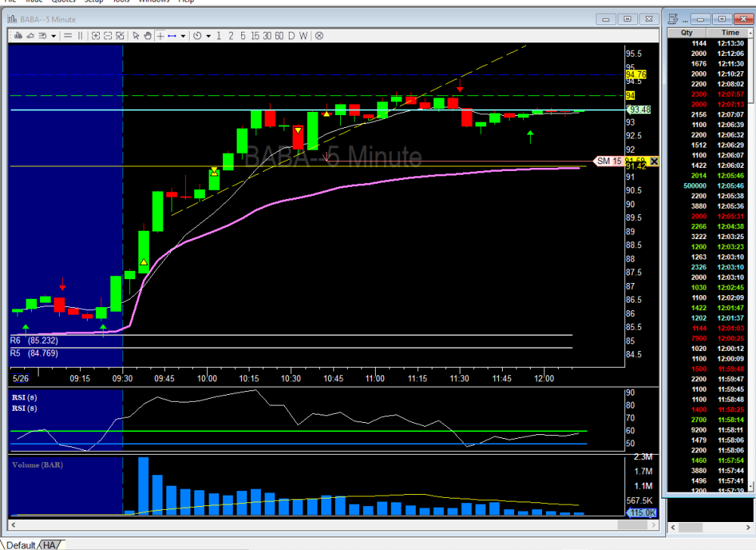
Task: Toggle the crosshair cursor tool
Action: coord(160,36)
